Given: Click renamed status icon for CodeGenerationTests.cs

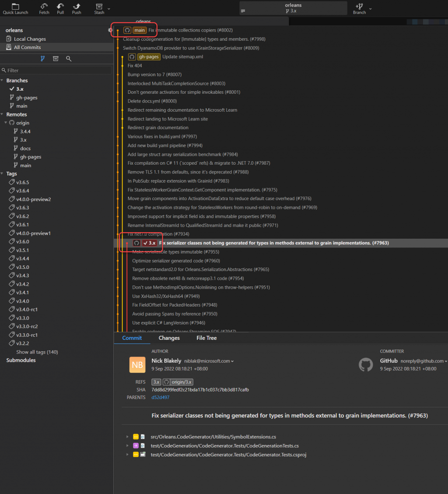Looking at the screenshot, I should (x=136, y=445).
